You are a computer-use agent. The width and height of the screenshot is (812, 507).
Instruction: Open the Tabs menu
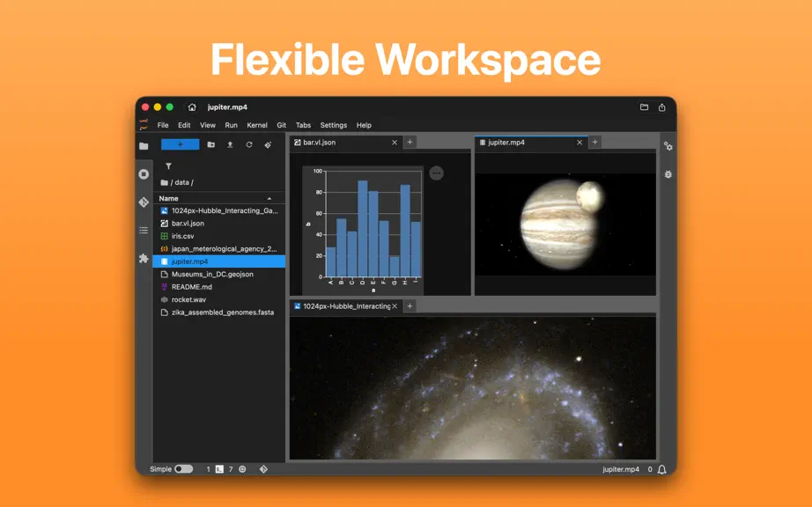303,125
